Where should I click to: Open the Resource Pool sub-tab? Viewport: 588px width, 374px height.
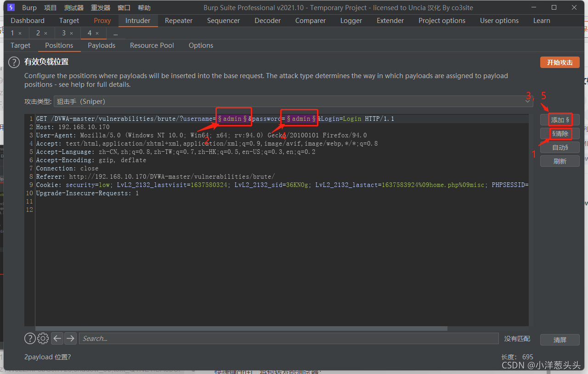coord(152,45)
